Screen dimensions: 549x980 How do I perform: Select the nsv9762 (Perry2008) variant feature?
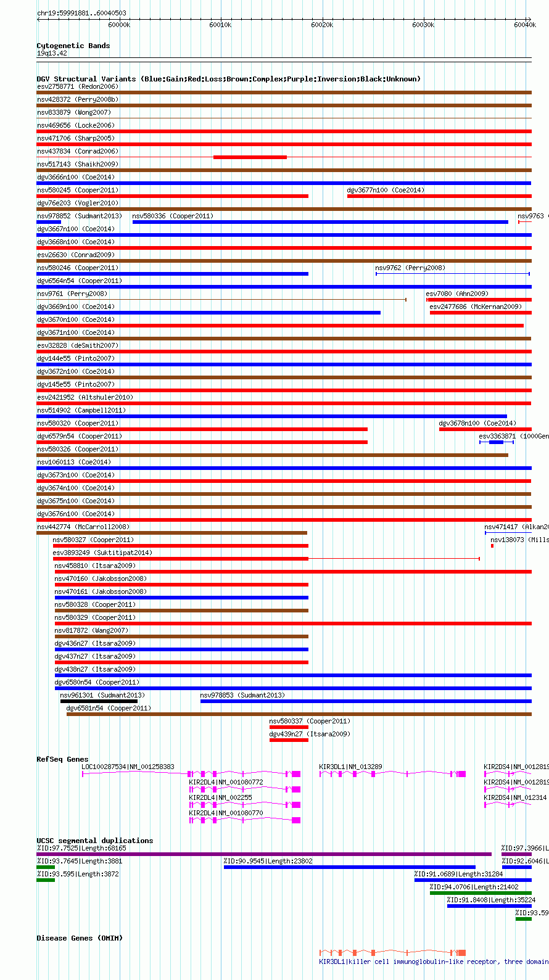[x=453, y=274]
